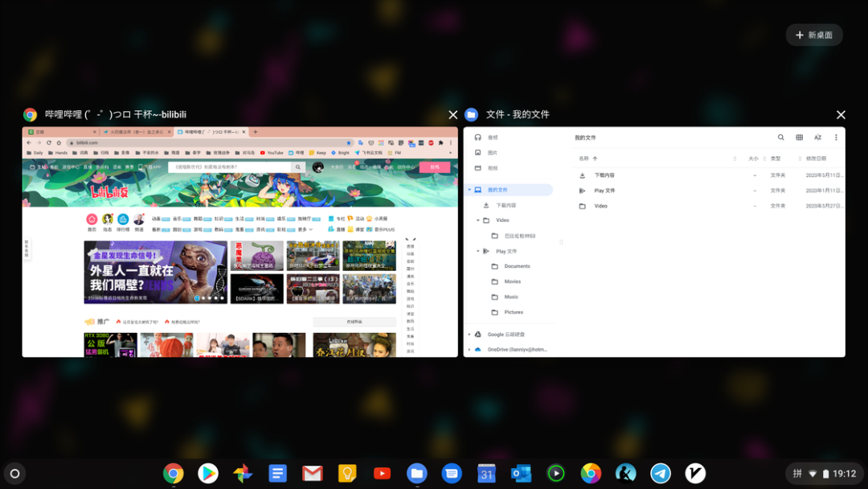
Task: Click reload button in Chrome window toolbar
Action: click(x=49, y=143)
